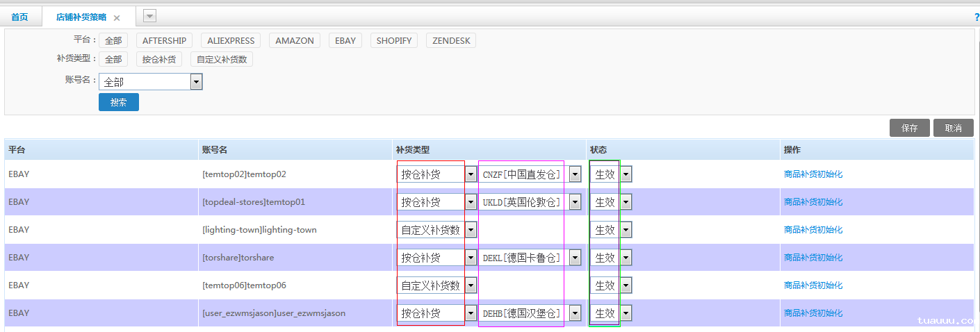This screenshot has height=332, width=980.
Task: Open replenishment type dropdown for temtop06
Action: tap(436, 285)
